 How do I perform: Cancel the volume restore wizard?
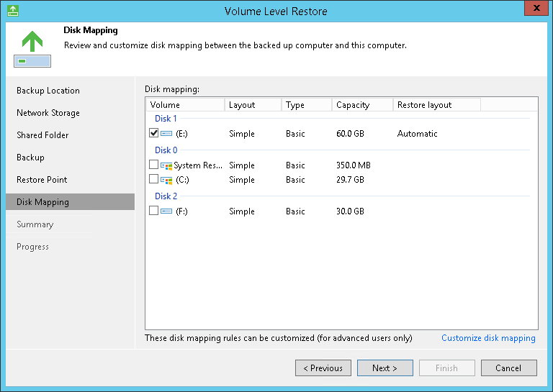(x=508, y=368)
